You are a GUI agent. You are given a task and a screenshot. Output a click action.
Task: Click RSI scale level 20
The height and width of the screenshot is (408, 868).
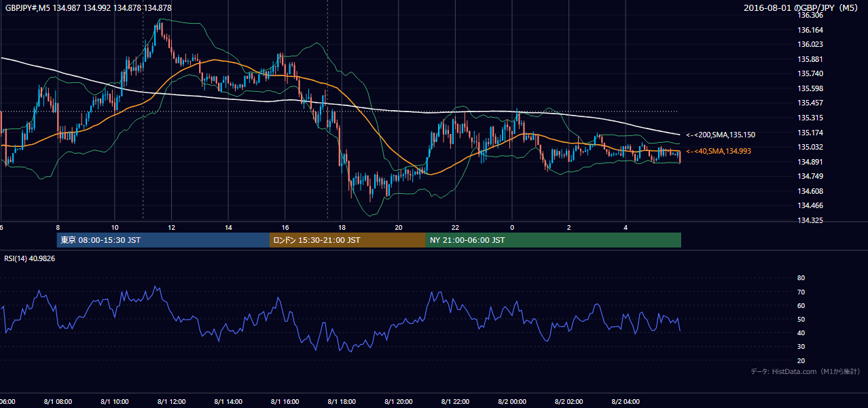point(801,360)
